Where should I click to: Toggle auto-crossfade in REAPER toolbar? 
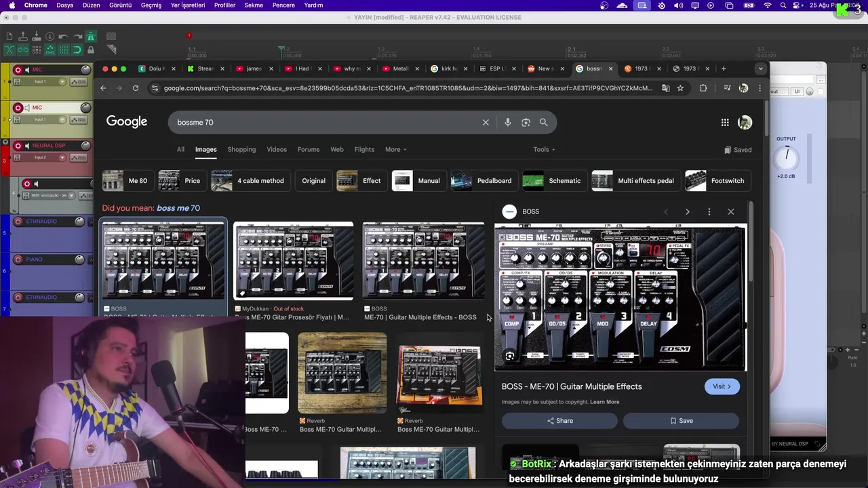point(9,49)
